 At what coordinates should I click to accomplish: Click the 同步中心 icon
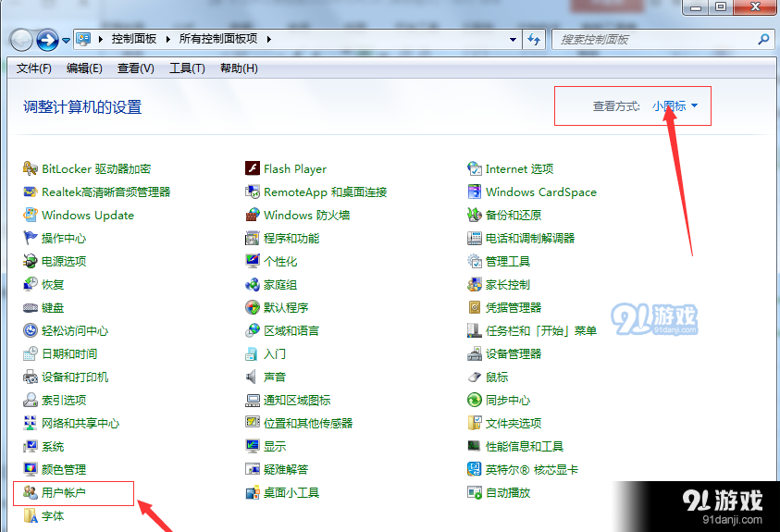(474, 400)
